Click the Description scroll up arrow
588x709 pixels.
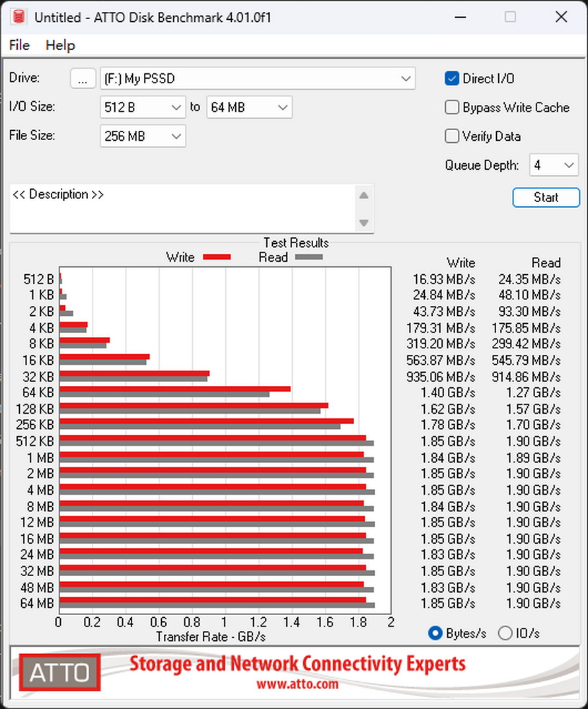click(x=363, y=194)
